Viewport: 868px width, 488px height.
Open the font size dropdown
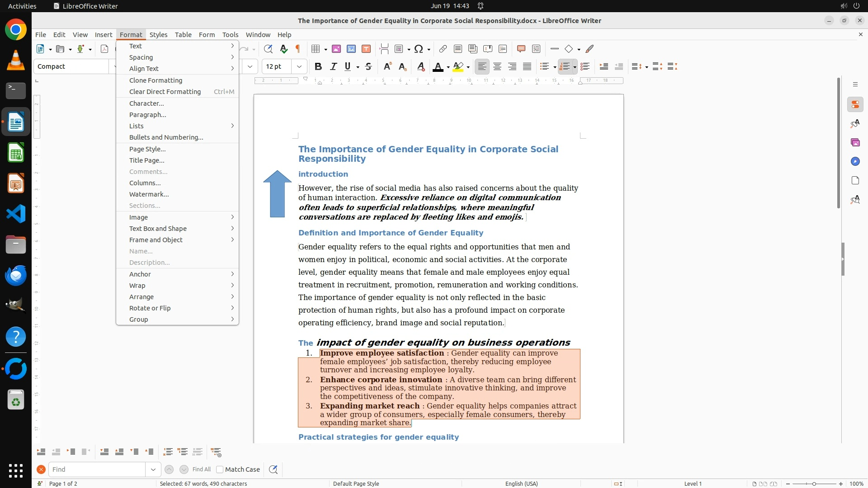point(299,66)
